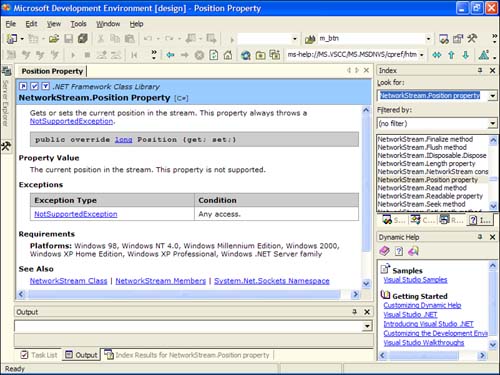Toggle auto-hide pin on Dynamic Help panel

[480, 237]
